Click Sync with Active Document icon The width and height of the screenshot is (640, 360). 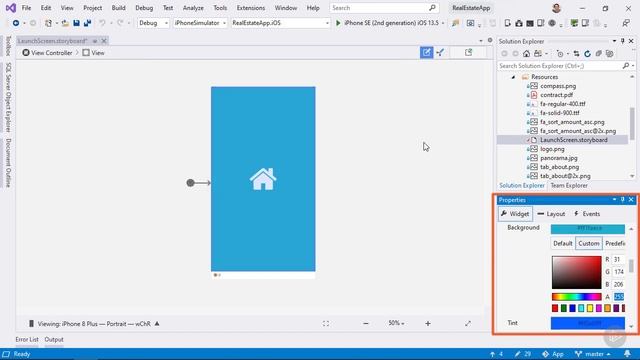[x=576, y=53]
